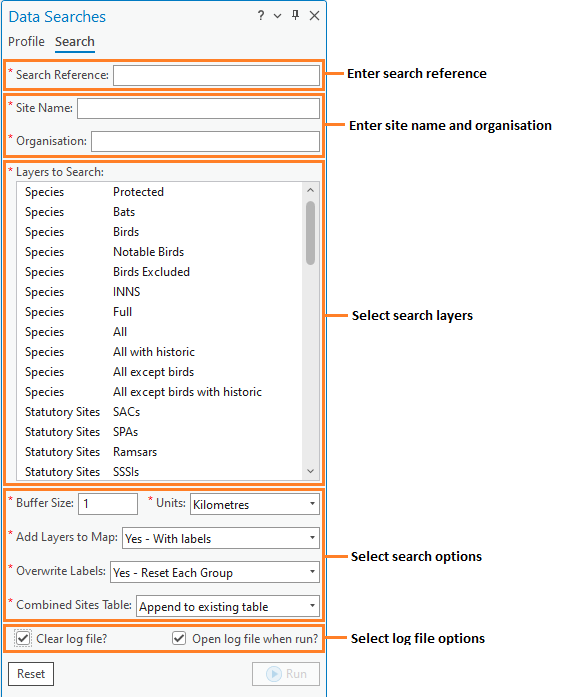Uncheck Open log file when run

[x=179, y=638]
